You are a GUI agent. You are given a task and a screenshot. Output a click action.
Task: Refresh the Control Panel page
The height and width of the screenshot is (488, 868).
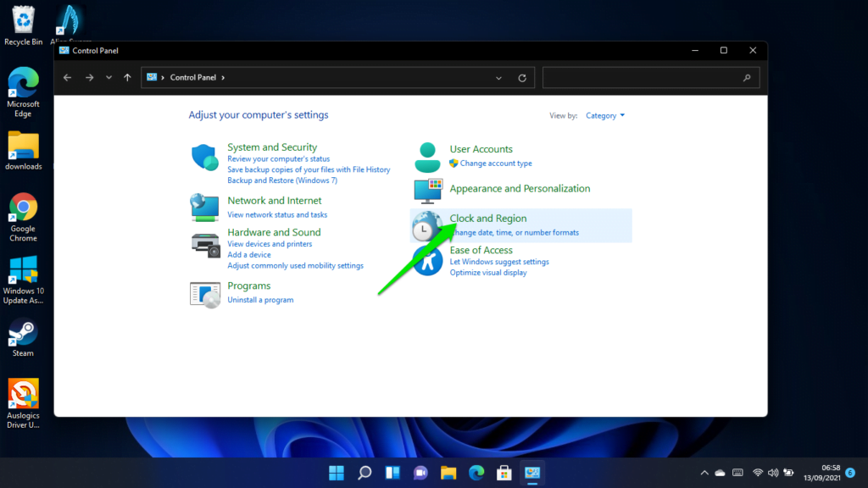(522, 77)
